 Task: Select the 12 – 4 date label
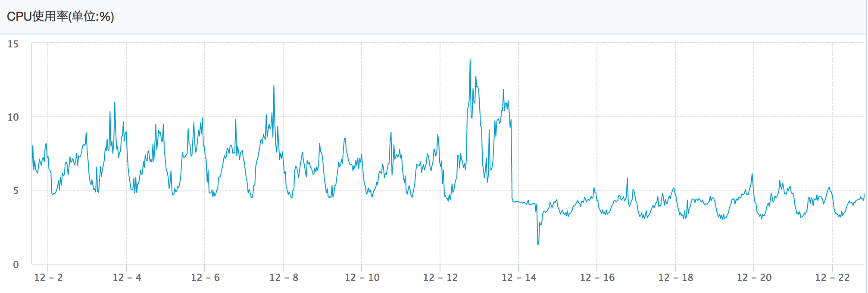tap(127, 277)
